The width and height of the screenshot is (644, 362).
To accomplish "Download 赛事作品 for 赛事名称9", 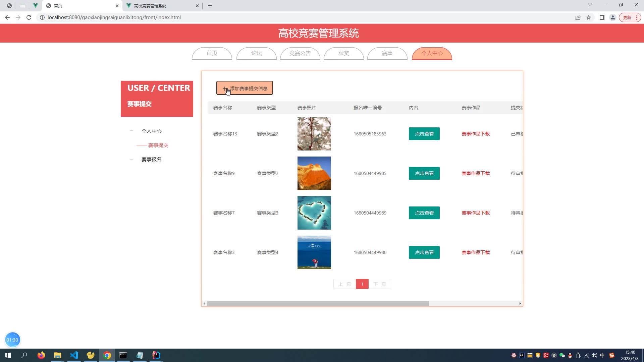I will (475, 173).
